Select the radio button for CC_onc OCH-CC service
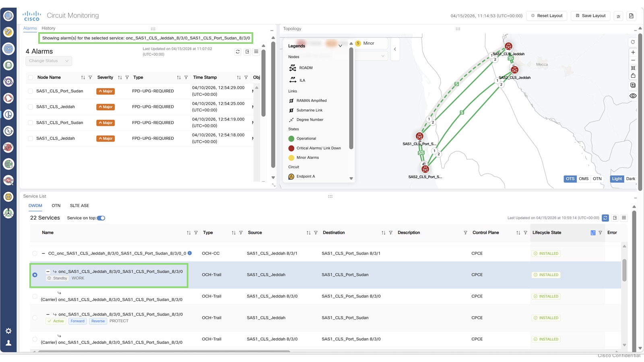This screenshot has width=644, height=362. (35, 253)
